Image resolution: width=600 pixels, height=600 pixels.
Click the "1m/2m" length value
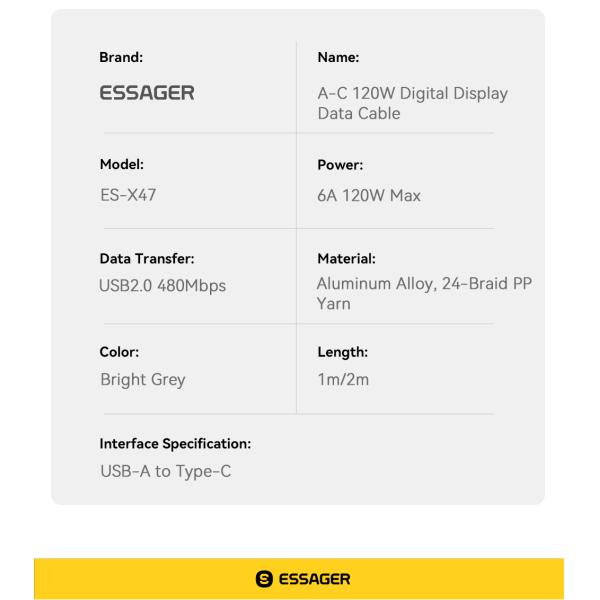pyautogui.click(x=343, y=379)
